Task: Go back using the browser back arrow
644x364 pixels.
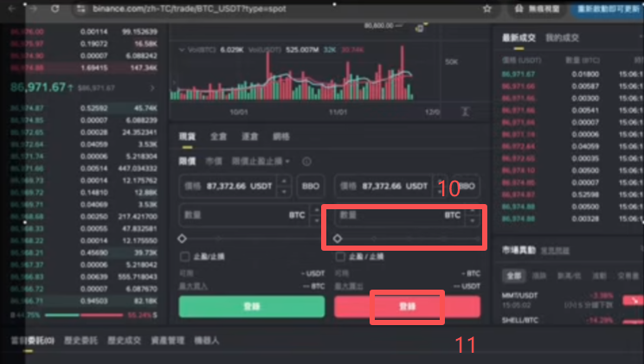Action: (11, 9)
